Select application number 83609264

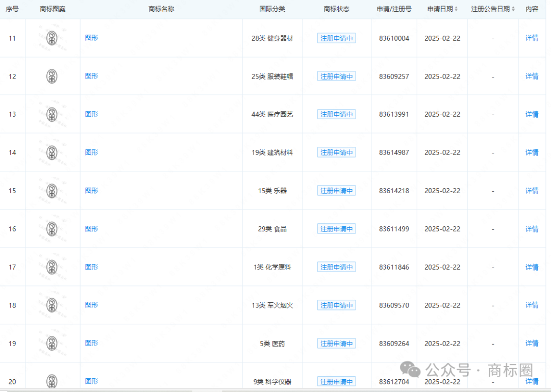(x=394, y=344)
